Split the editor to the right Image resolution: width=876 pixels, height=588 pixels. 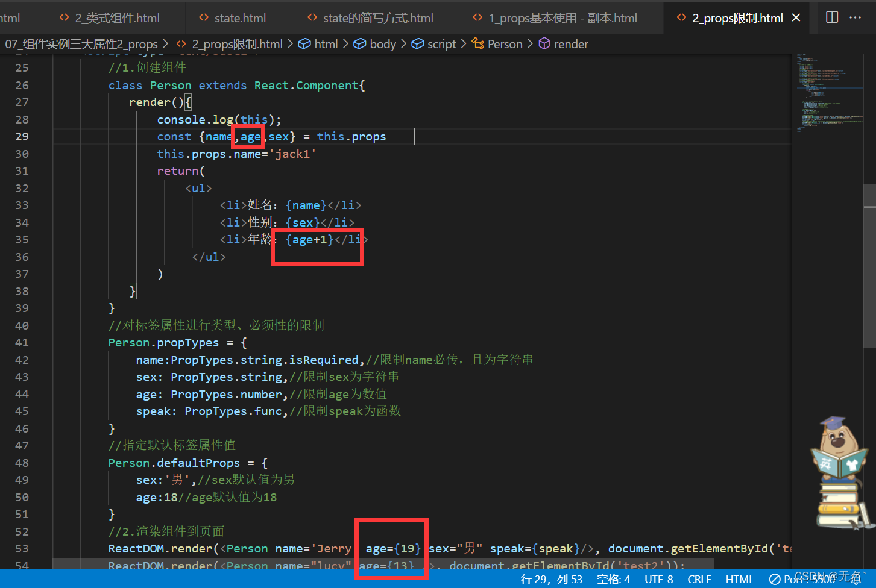point(832,17)
